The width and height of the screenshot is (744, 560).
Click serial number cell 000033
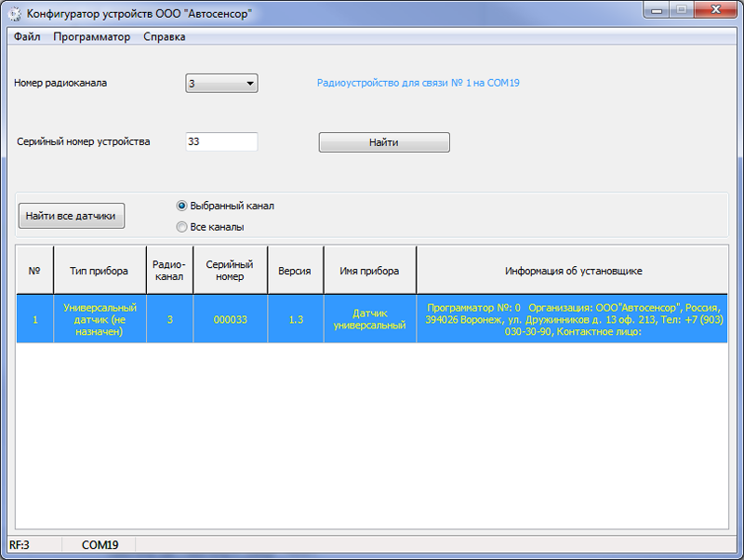230,319
